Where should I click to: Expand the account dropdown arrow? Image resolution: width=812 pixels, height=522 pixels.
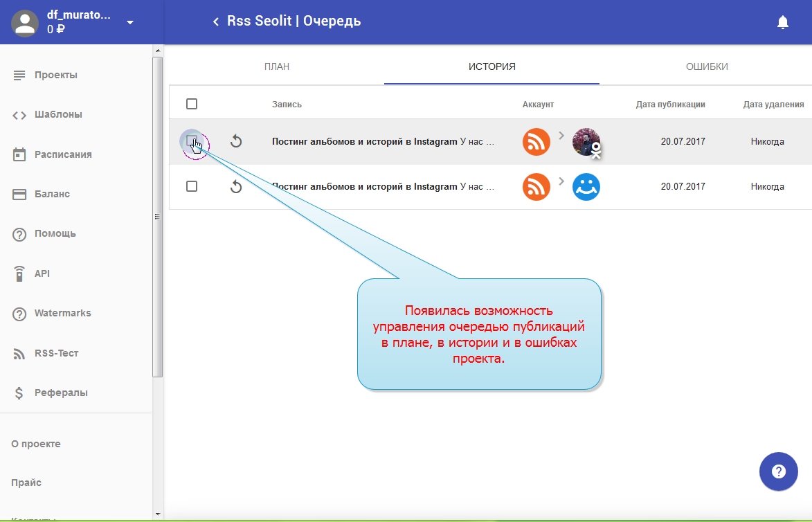(x=130, y=22)
